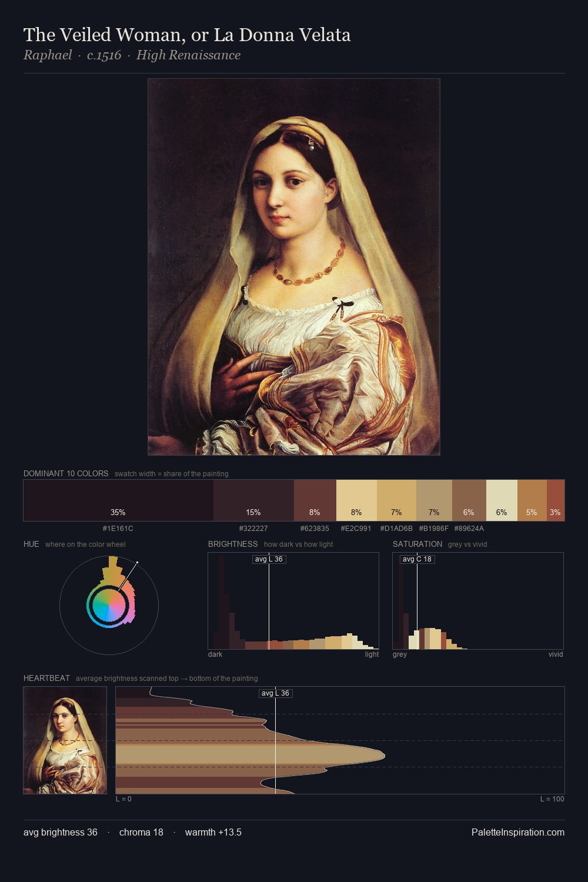Click the 3% rust-red swatch
Viewport: 588px width, 882px height.
pos(556,500)
